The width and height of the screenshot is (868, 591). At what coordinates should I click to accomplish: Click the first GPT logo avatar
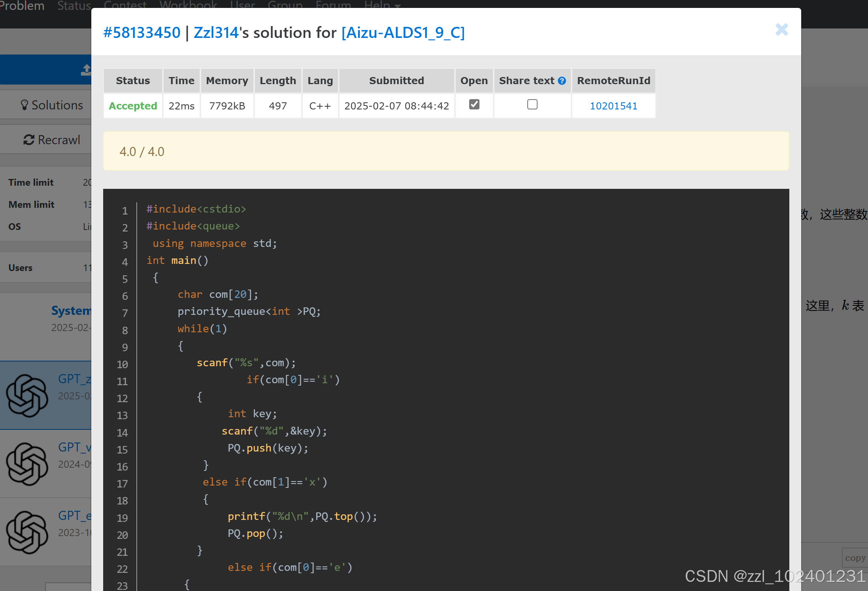coord(27,395)
